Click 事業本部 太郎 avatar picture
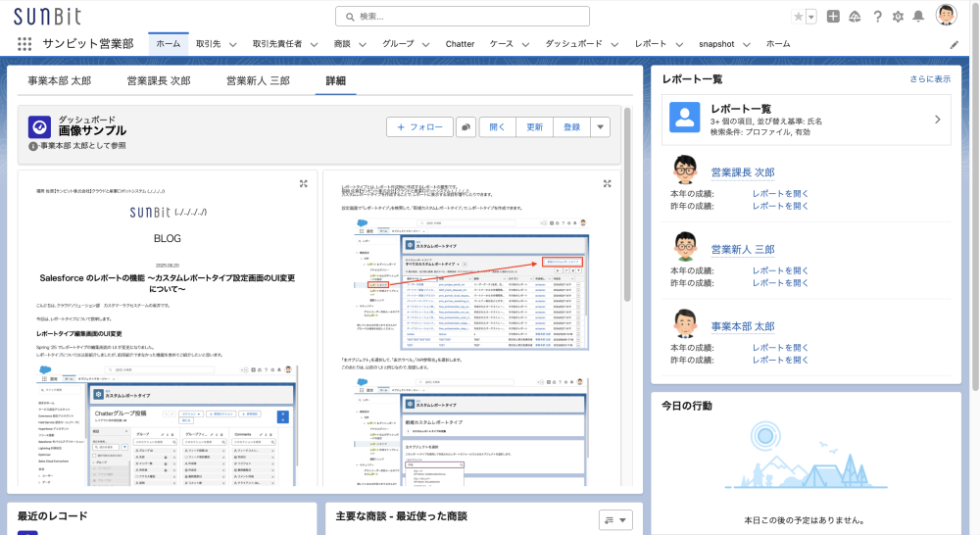 [x=685, y=323]
